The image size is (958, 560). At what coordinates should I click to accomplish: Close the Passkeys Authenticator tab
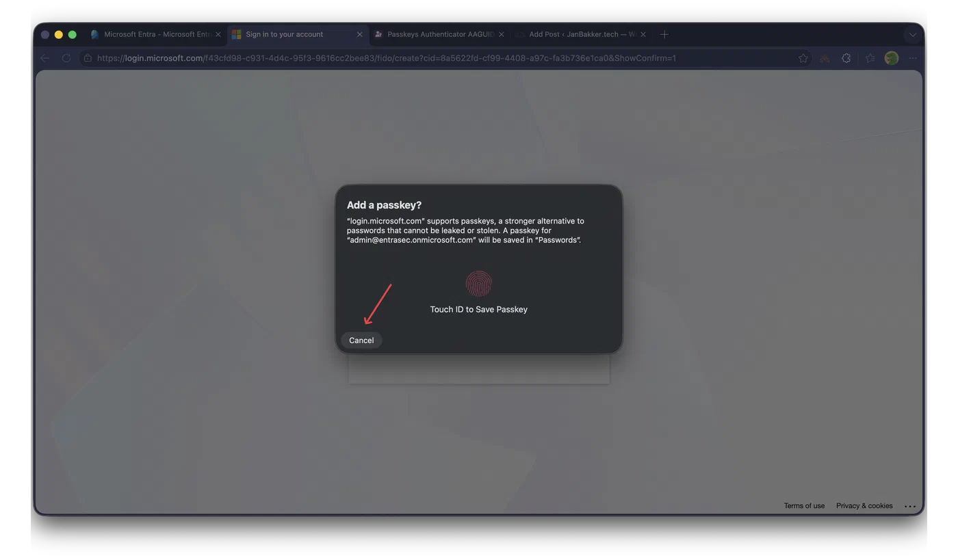click(502, 34)
